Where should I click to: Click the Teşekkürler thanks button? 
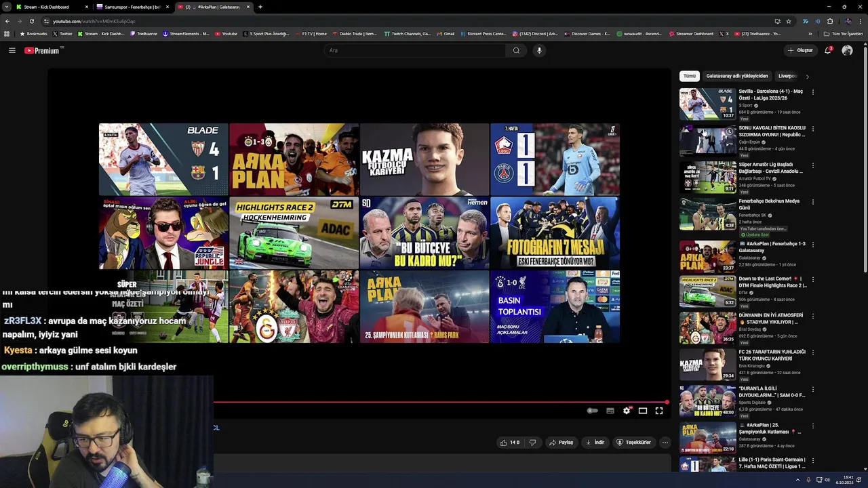pos(633,443)
